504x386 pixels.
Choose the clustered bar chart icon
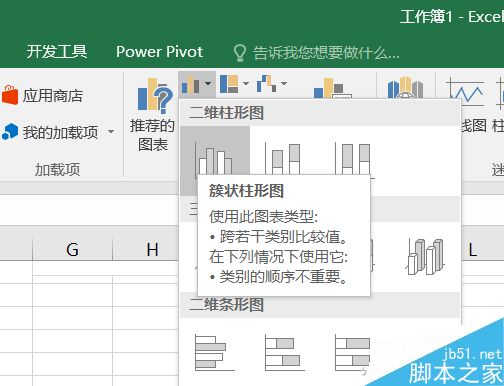(215, 353)
